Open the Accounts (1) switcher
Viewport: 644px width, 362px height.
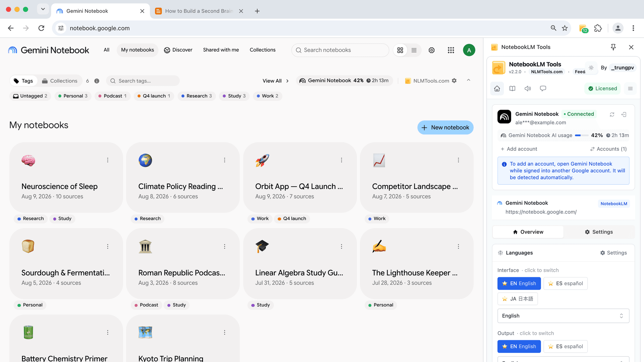[x=608, y=149]
